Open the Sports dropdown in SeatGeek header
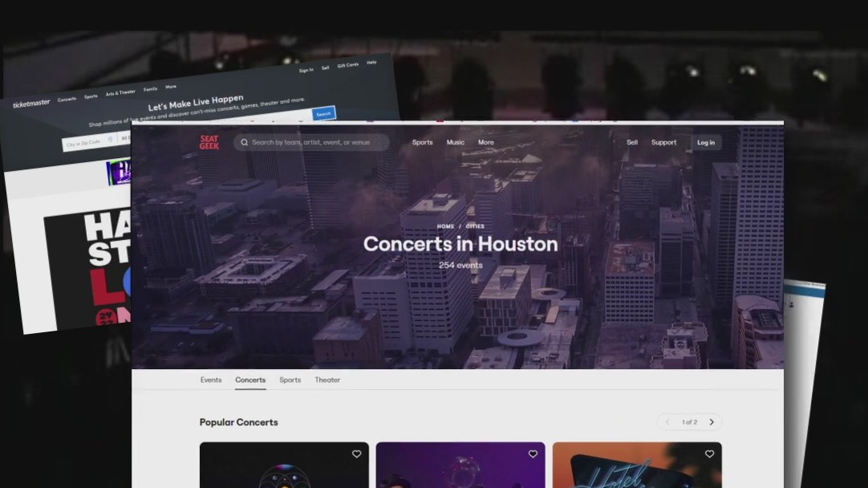Screen dimensions: 868x488 tap(422, 142)
